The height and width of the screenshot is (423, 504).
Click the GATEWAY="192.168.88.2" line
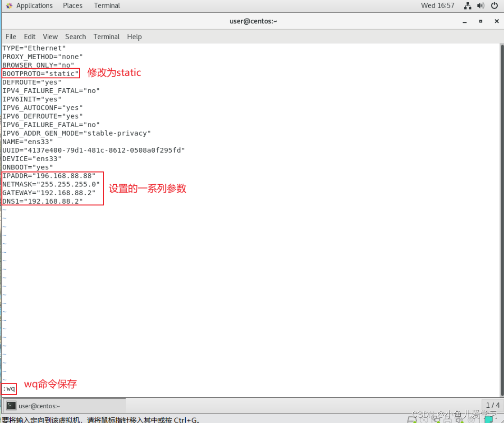pyautogui.click(x=49, y=193)
